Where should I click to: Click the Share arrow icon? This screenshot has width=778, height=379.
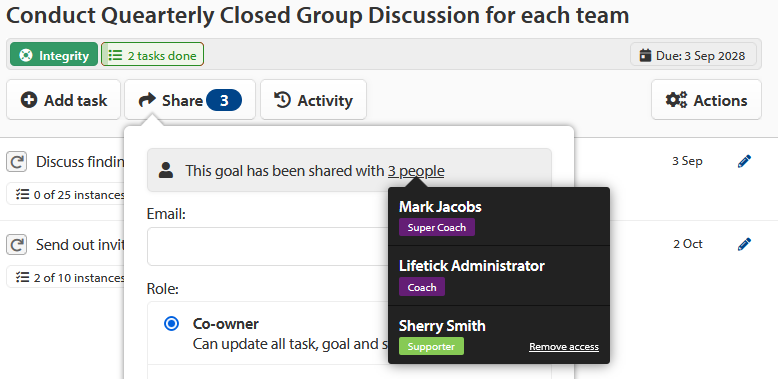pyautogui.click(x=147, y=100)
